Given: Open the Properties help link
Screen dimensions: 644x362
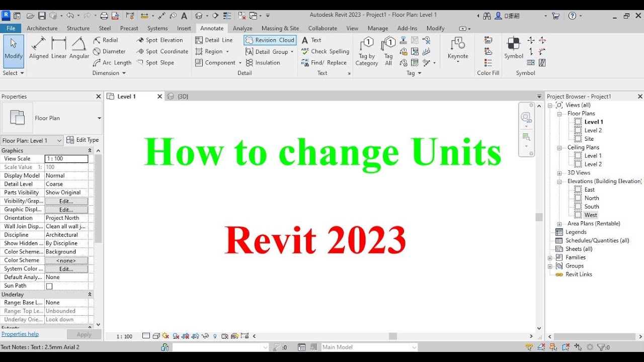Looking at the screenshot, I should click(x=20, y=334).
